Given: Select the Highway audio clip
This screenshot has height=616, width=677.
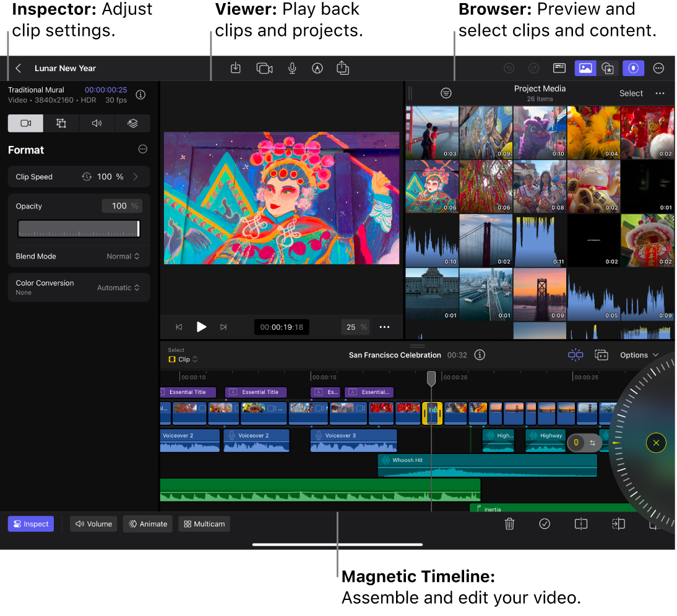Looking at the screenshot, I should pos(546,440).
